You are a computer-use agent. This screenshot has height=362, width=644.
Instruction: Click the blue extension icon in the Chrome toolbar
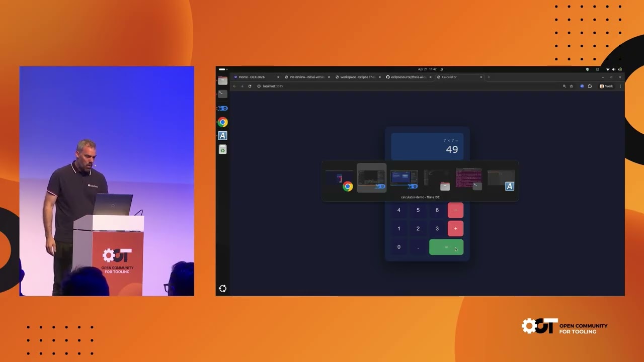coord(582,86)
